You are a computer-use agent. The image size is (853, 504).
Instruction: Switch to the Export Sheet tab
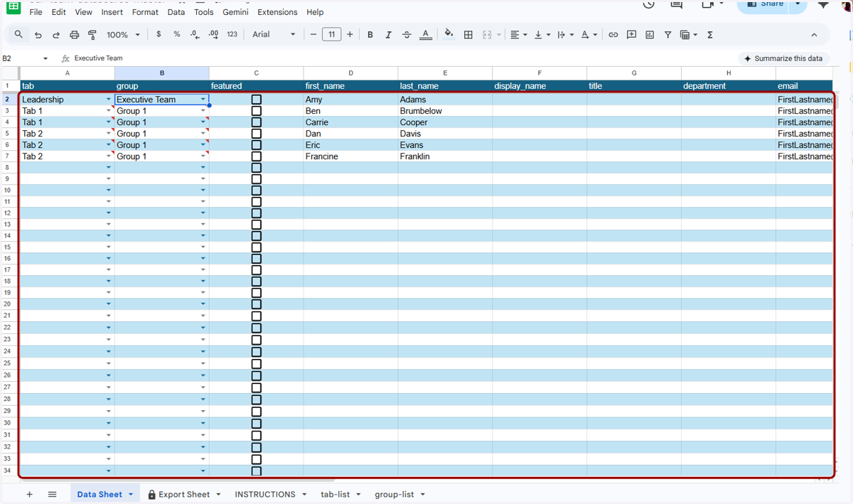(184, 494)
